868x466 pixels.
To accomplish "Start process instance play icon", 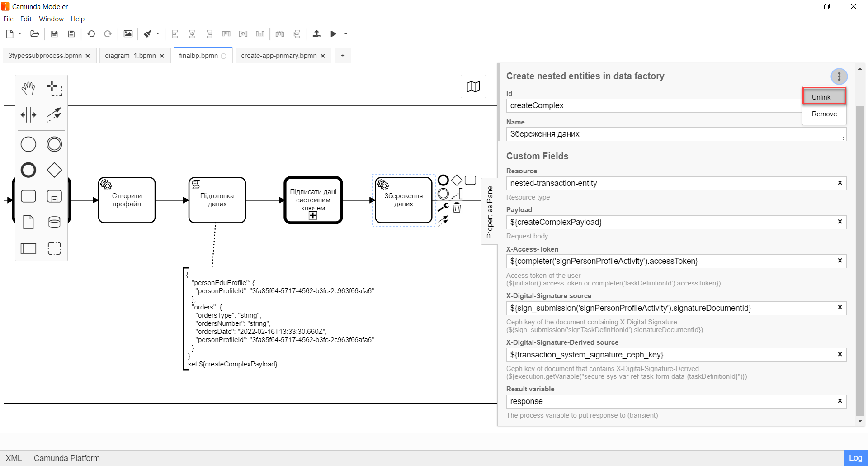I will point(334,34).
